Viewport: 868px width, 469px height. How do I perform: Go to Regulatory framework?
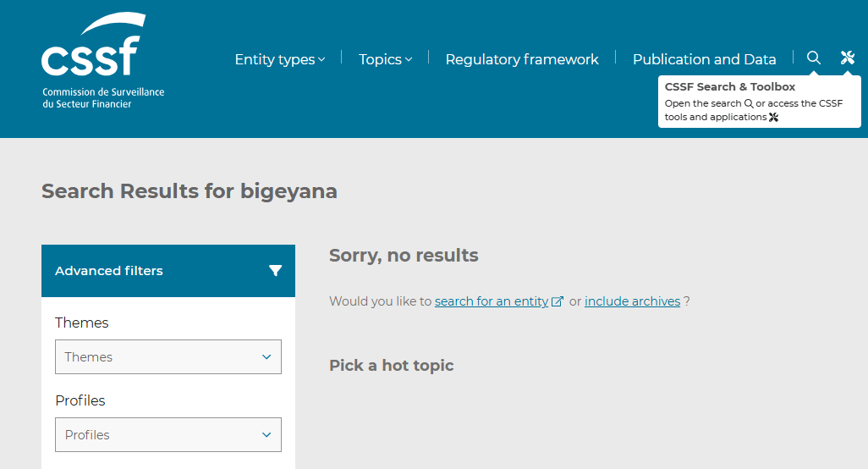point(521,59)
